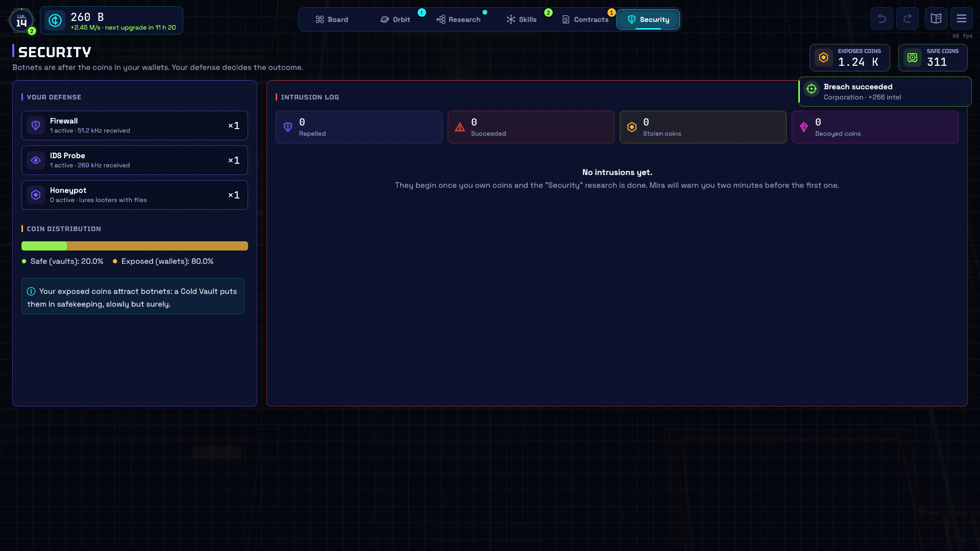Click the Repelled stat card
The image size is (980, 551).
pos(359,127)
